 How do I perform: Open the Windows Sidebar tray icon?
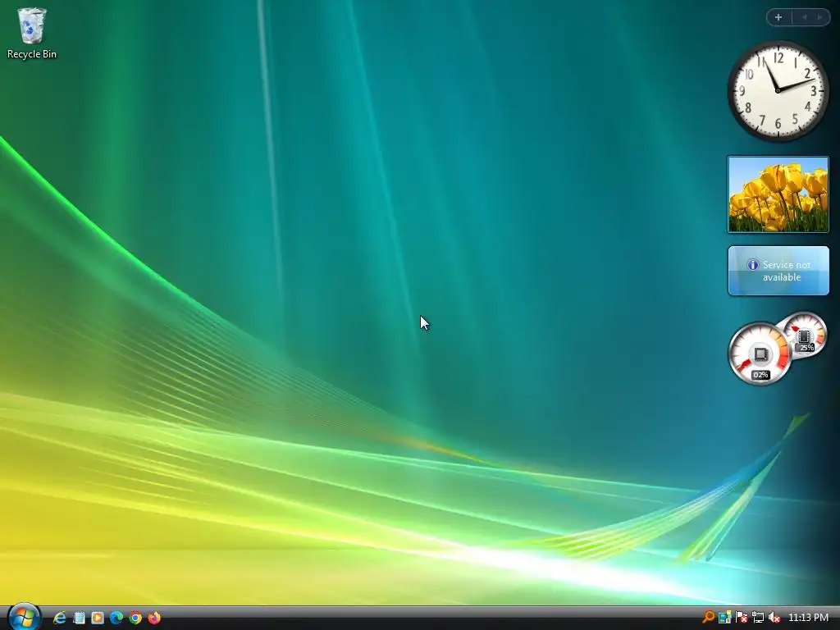coord(725,618)
